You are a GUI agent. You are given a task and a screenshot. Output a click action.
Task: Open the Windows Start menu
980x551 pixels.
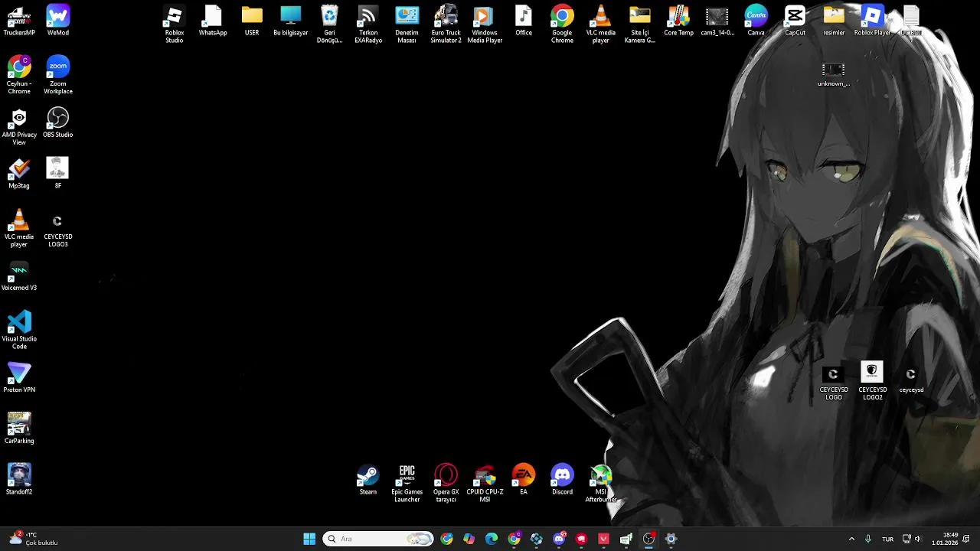[309, 539]
